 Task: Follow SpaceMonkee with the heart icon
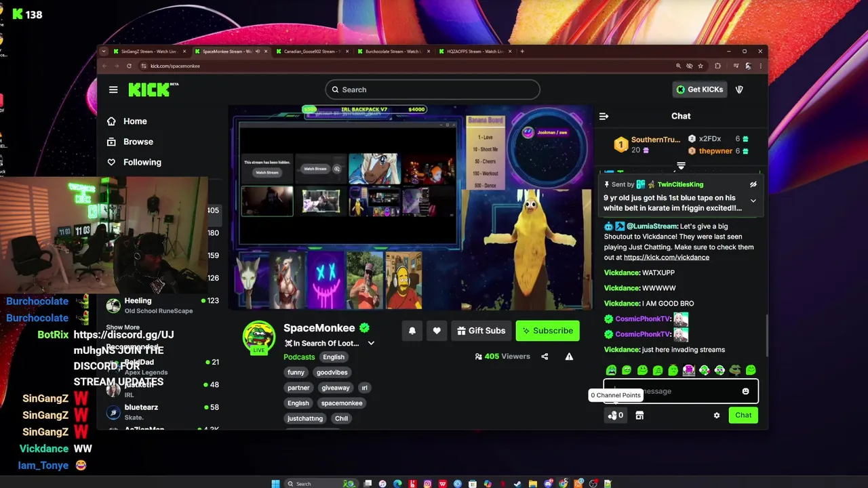437,331
